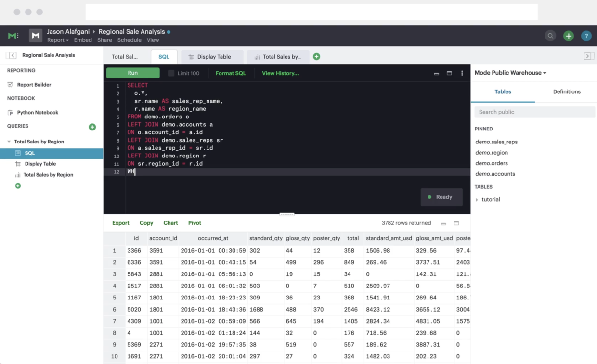
Task: Switch to the Tables tab in schema panel
Action: 503,91
